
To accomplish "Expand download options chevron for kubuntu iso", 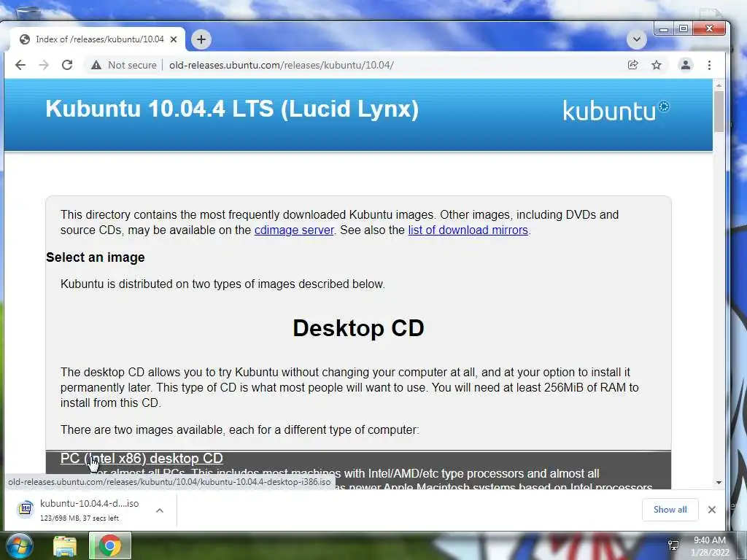I will 160,510.
